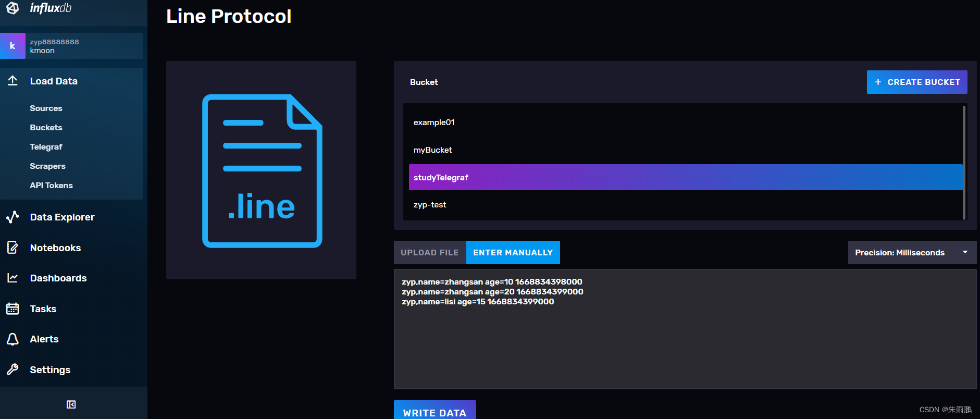The width and height of the screenshot is (980, 419).
Task: Open the user avatar 'k' menu
Action: click(13, 46)
